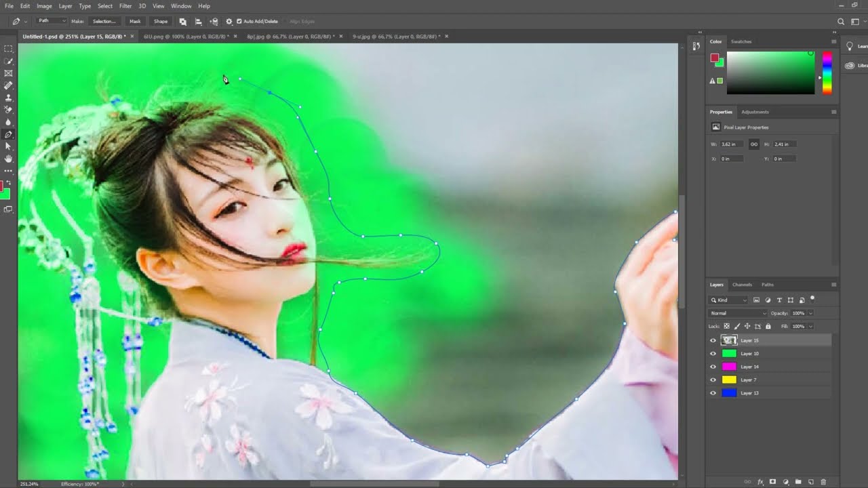Select the Blur droplet tool
This screenshot has height=488, width=868.
pyautogui.click(x=8, y=122)
